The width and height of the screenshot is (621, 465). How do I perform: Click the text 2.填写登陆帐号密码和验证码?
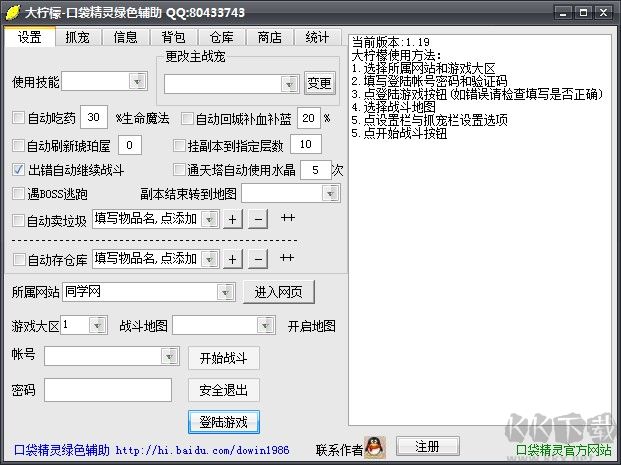(429, 81)
